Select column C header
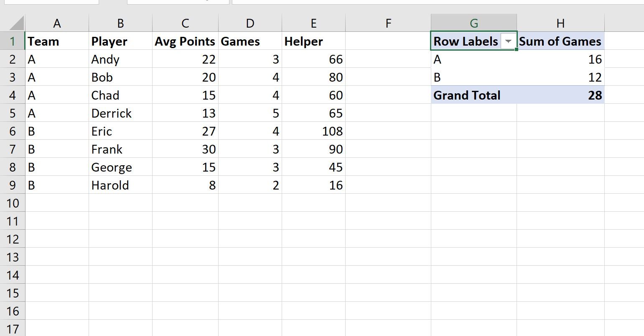The image size is (644, 336). 185,23
